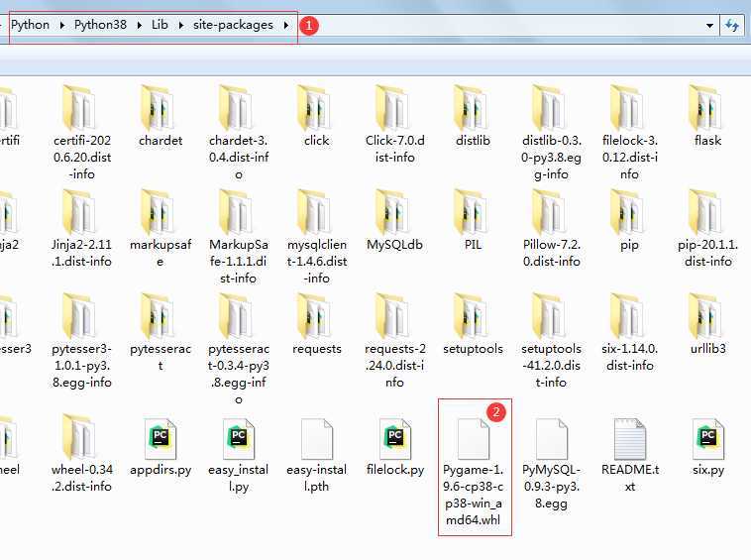Go to Python38 in the address path
The image size is (751, 560).
[x=100, y=25]
